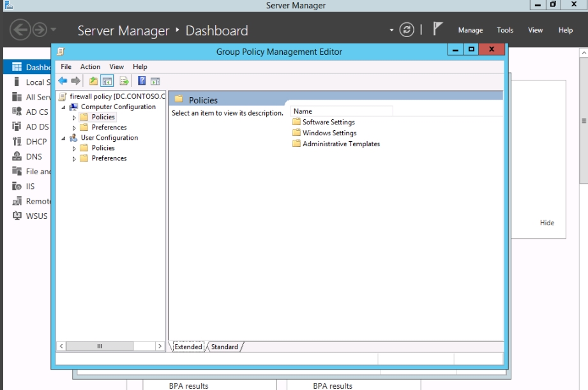Open Help via the blue question mark icon
The image size is (588, 390).
[142, 81]
